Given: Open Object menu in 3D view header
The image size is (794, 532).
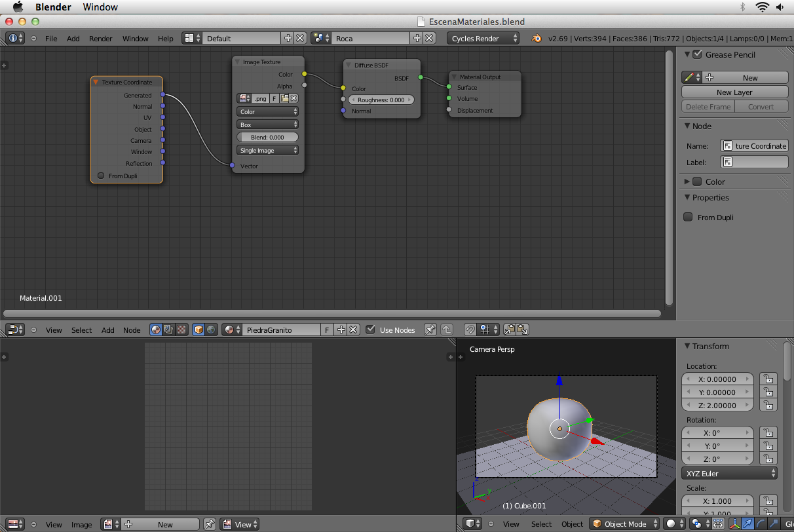Looking at the screenshot, I should pyautogui.click(x=572, y=523).
